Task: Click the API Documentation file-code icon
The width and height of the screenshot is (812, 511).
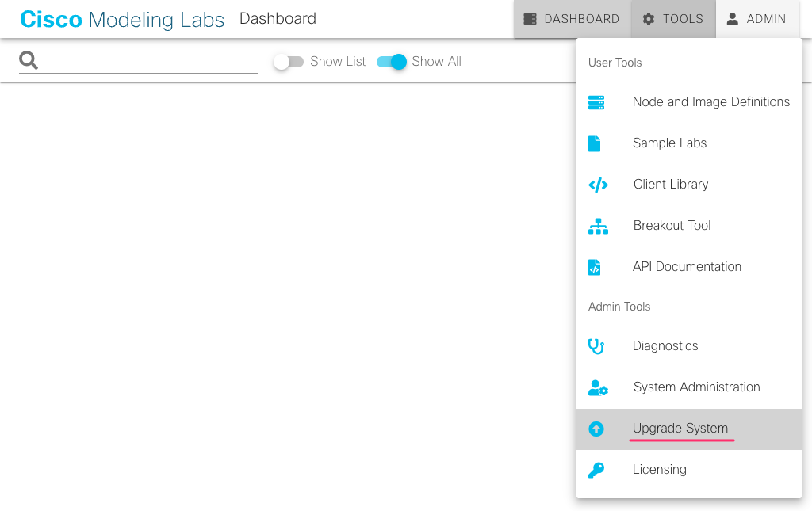Action: pos(595,268)
